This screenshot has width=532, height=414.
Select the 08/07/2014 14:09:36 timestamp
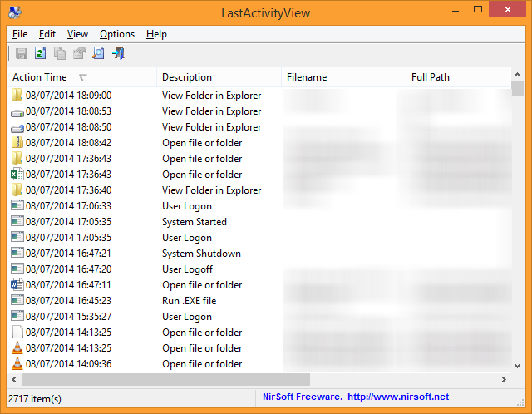pos(68,364)
